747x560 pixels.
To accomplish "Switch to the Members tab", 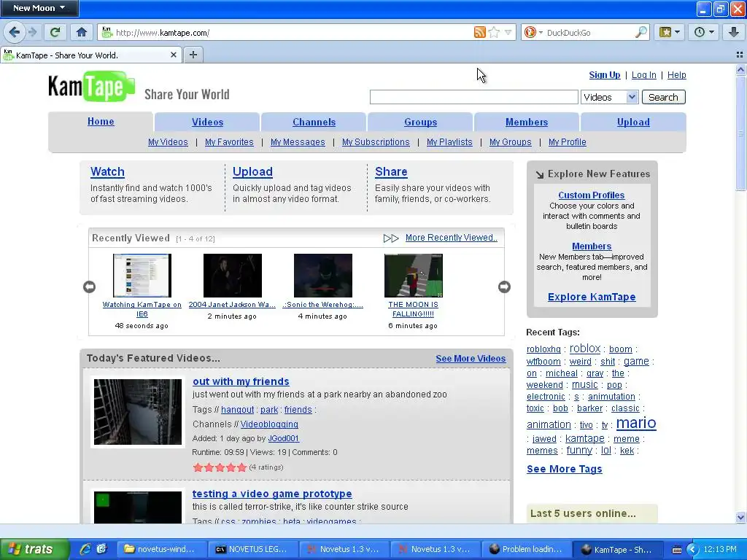I will pyautogui.click(x=527, y=122).
